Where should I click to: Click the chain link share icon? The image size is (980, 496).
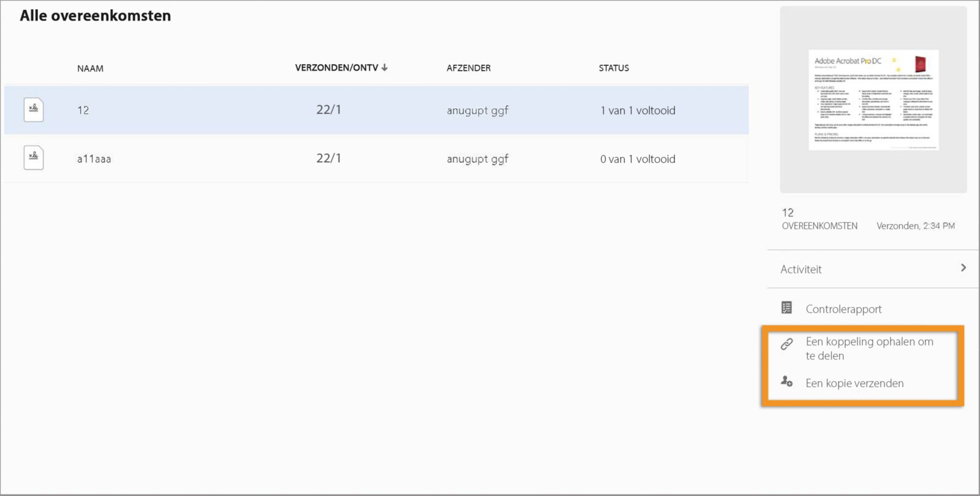787,344
